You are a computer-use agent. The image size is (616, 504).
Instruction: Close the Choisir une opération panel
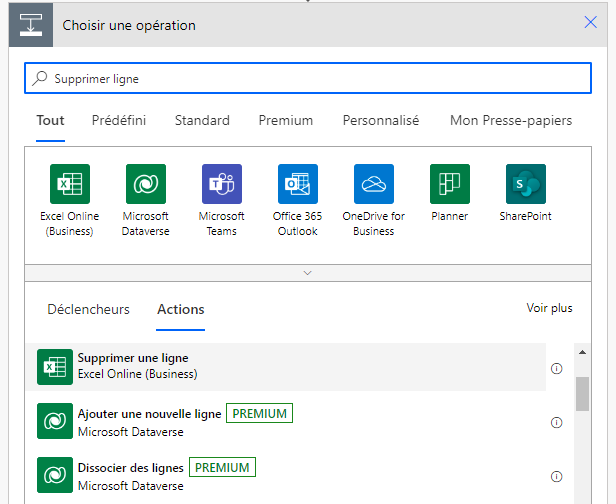pos(590,22)
